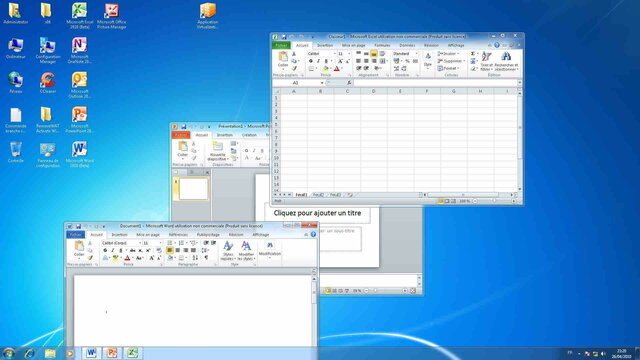The image size is (640, 360).
Task: Switch to Formules tab in Excel
Action: (382, 45)
